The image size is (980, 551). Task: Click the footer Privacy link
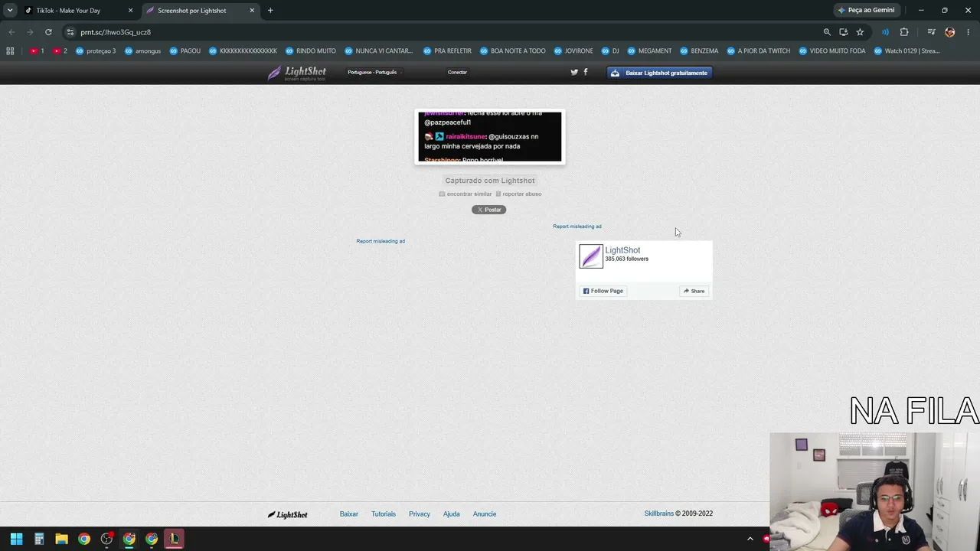click(420, 514)
